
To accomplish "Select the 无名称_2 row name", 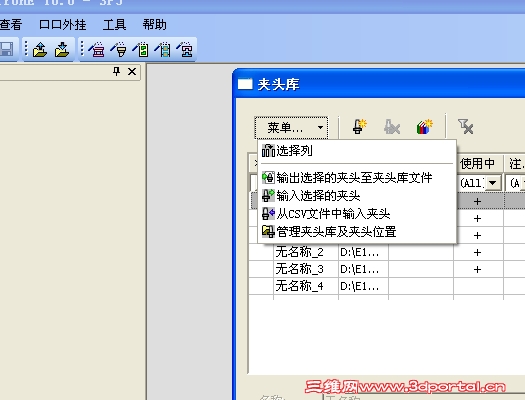I will [299, 252].
